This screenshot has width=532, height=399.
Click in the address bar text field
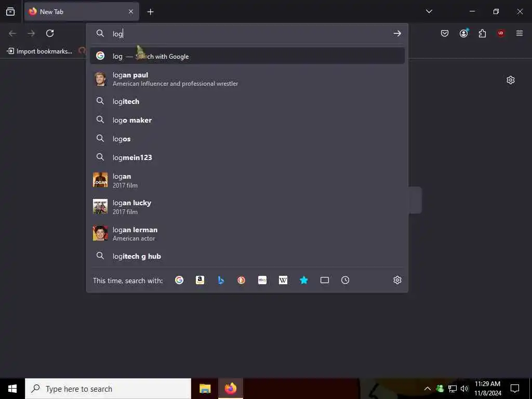[x=250, y=34]
